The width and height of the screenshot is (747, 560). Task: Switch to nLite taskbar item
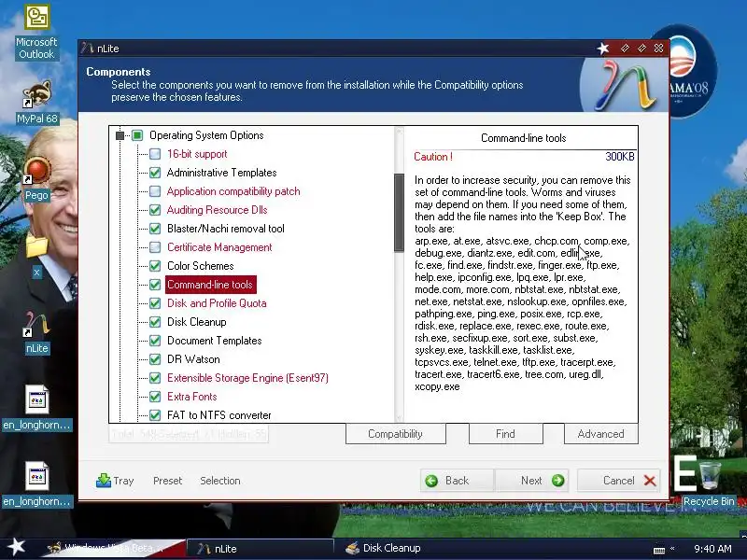pos(260,549)
